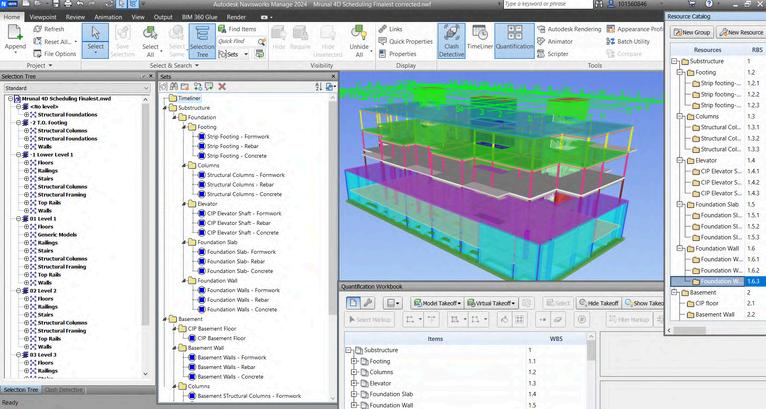This screenshot has height=409, width=766.
Task: Open Autodesk Rendering
Action: 569,29
